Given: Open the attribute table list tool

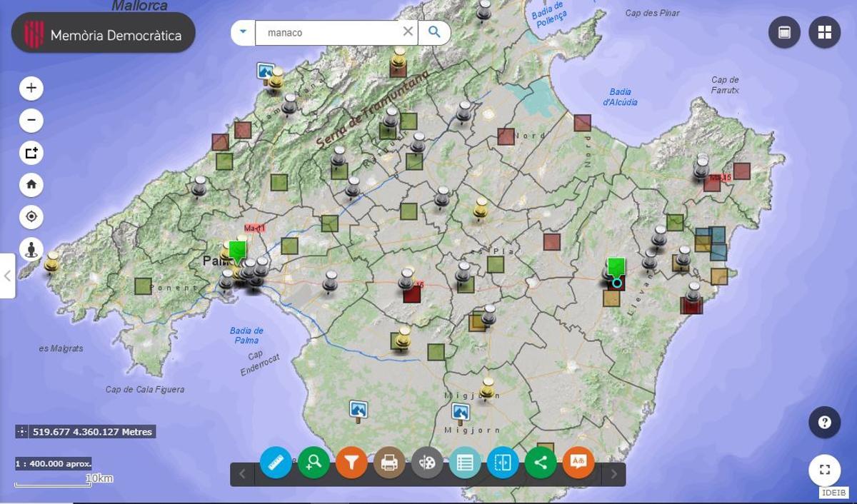Looking at the screenshot, I should (x=465, y=463).
